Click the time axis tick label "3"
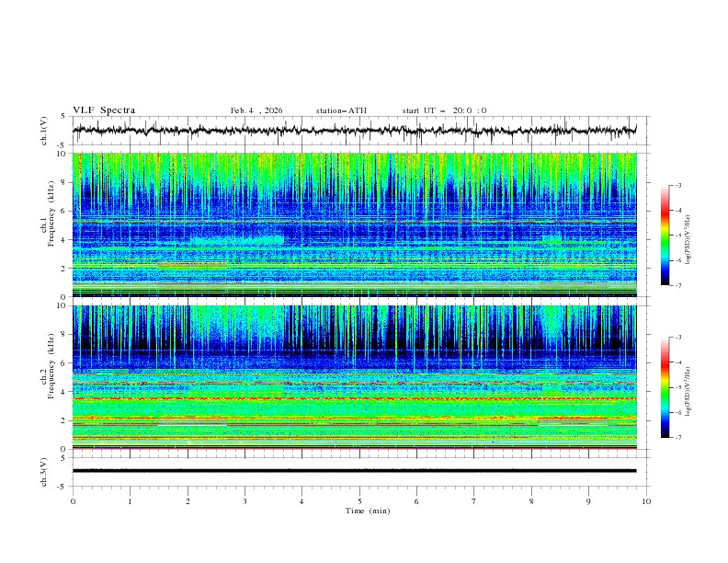 tap(245, 501)
